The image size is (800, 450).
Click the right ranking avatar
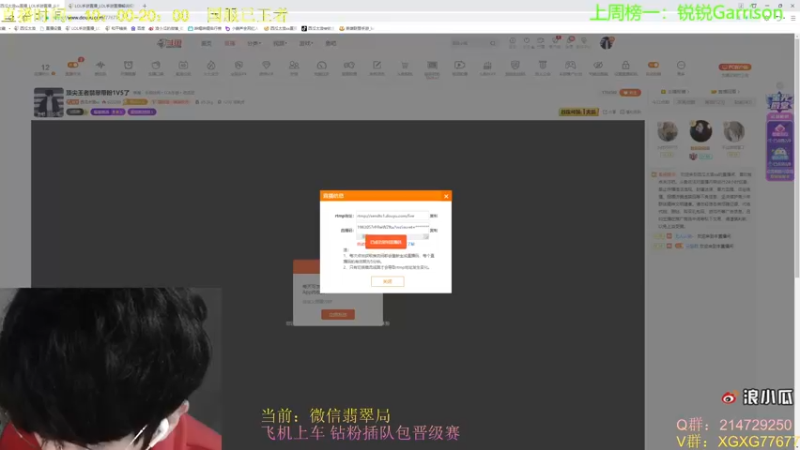coord(734,132)
